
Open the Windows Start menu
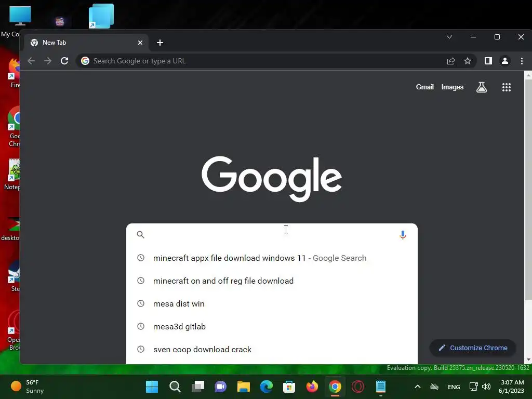coord(152,387)
